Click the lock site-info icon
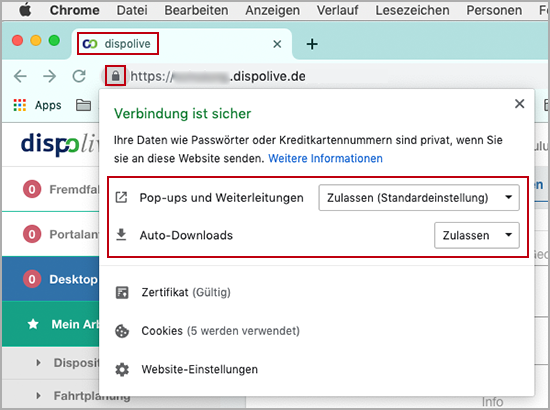 pos(115,76)
